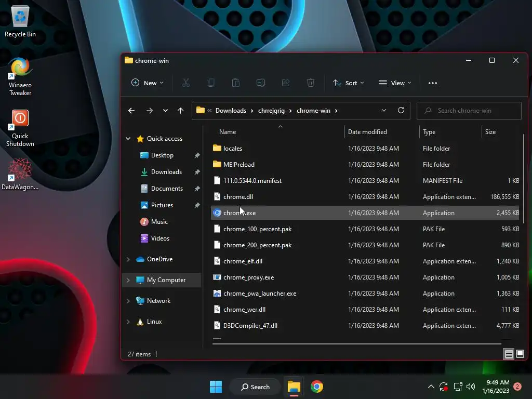Click the Share icon in the toolbar
The image size is (532, 399).
(x=286, y=83)
